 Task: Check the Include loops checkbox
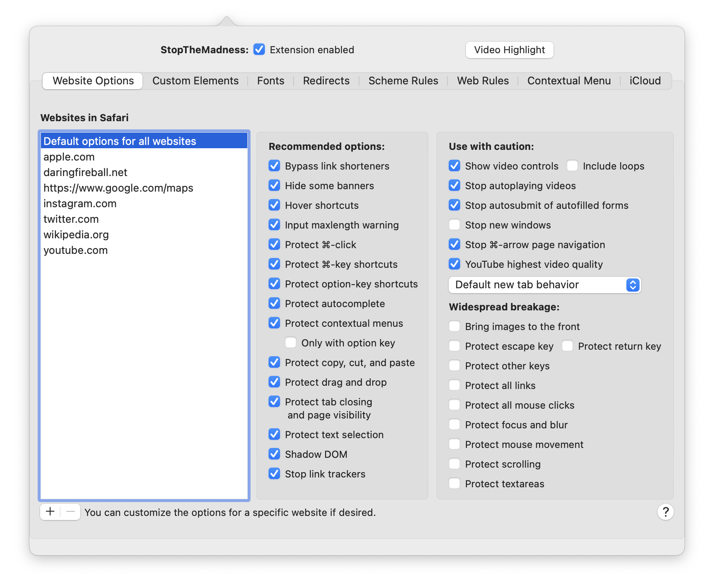[572, 166]
